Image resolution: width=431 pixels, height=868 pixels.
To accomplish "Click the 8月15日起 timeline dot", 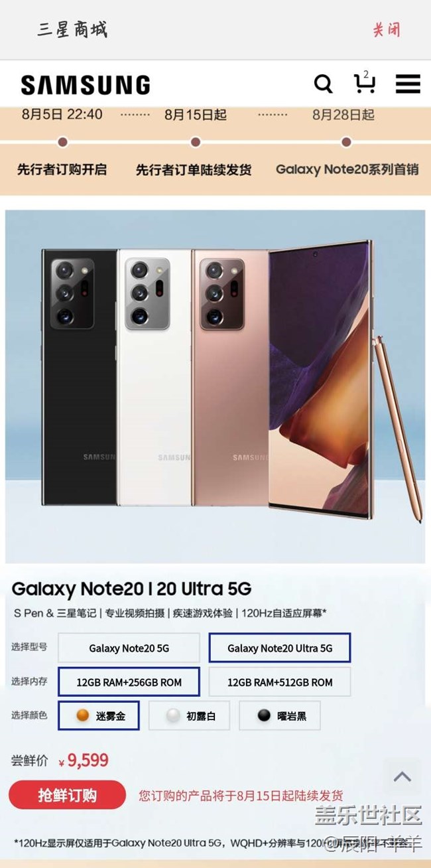I will pyautogui.click(x=195, y=142).
